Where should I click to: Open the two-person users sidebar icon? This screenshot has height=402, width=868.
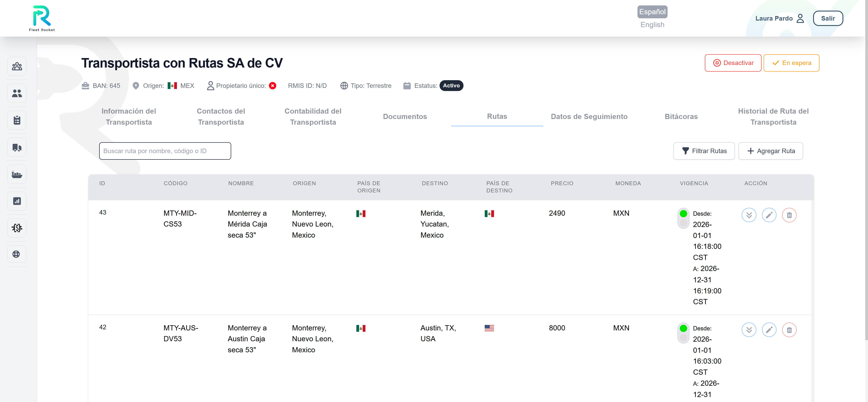[17, 93]
